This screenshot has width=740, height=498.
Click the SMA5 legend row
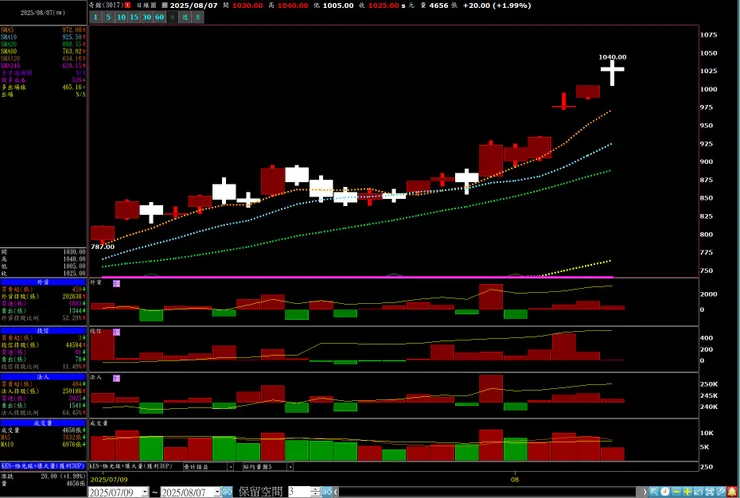tap(43, 30)
